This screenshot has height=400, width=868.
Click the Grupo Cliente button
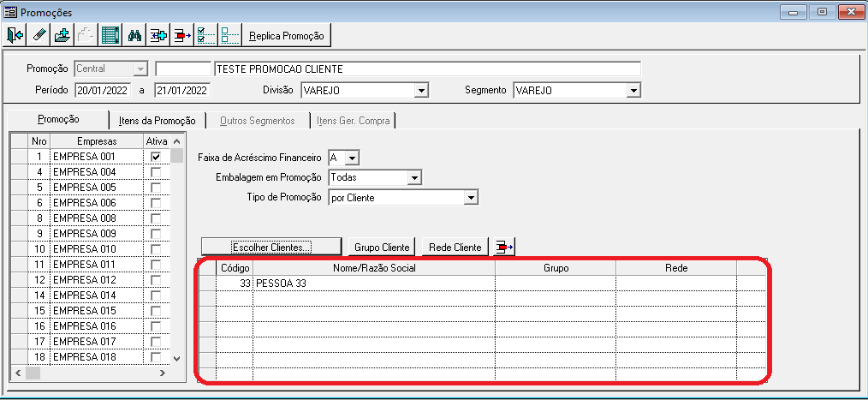pyautogui.click(x=382, y=247)
